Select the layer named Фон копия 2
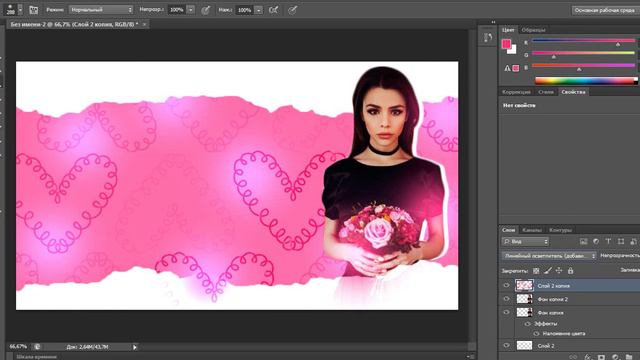This screenshot has height=360, width=640. pos(553,300)
